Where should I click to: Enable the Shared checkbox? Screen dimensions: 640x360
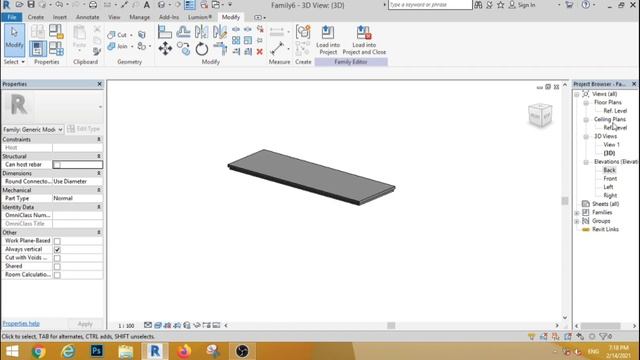(x=57, y=267)
